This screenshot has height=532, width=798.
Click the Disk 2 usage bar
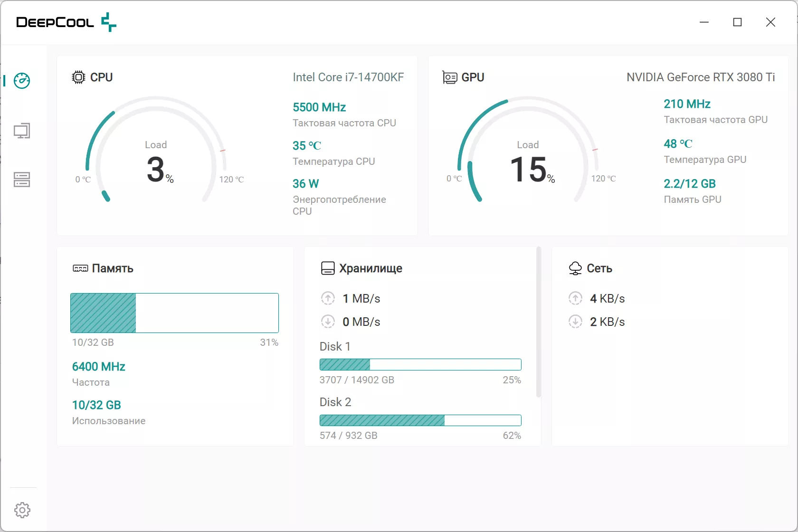click(x=420, y=420)
